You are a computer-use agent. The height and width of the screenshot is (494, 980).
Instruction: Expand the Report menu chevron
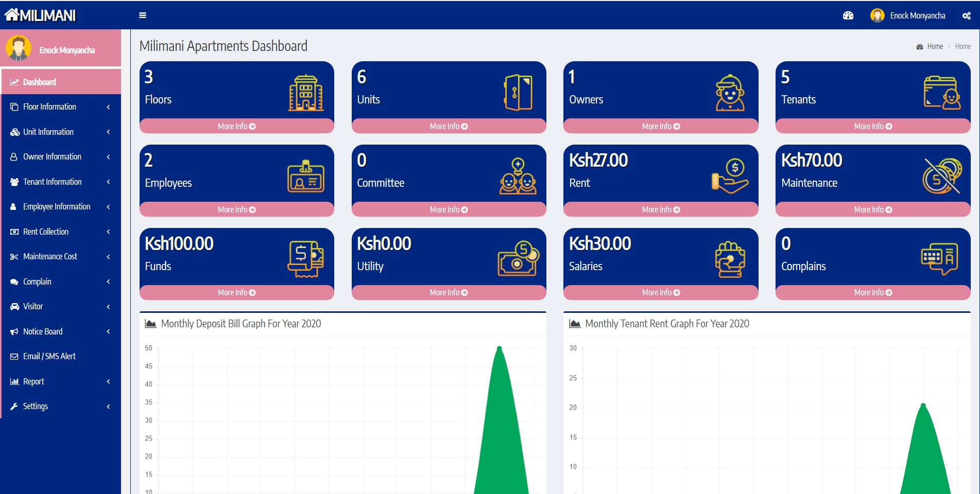tap(108, 381)
